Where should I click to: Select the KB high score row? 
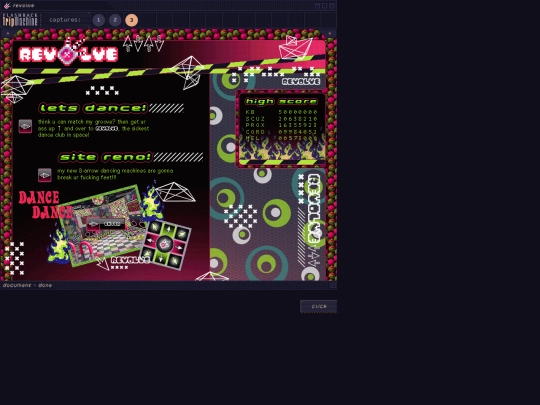click(x=281, y=112)
